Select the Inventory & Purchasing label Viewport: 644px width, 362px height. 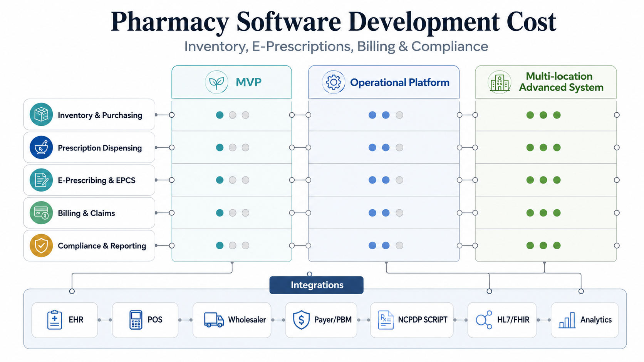[x=100, y=115]
